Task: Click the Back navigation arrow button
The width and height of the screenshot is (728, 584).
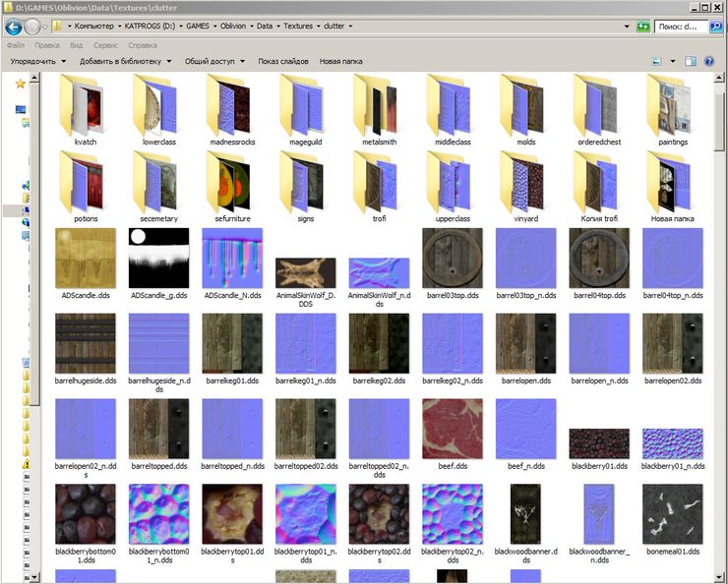Action: pos(14,27)
